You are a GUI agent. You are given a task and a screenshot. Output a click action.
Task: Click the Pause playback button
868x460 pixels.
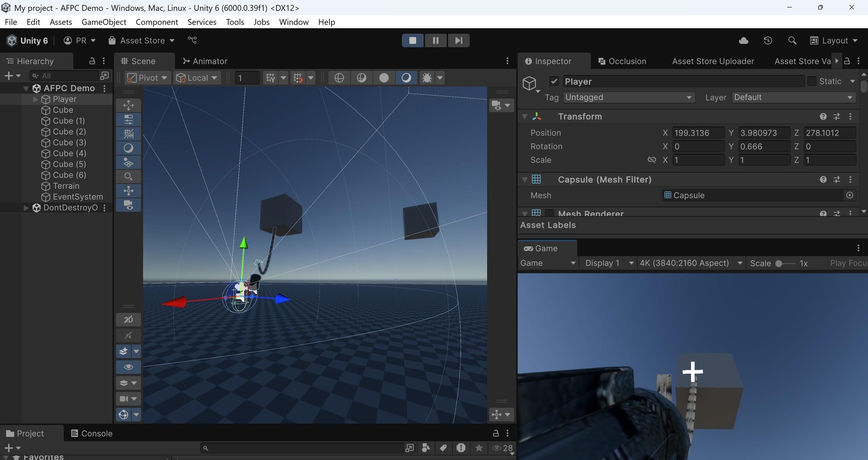point(436,40)
